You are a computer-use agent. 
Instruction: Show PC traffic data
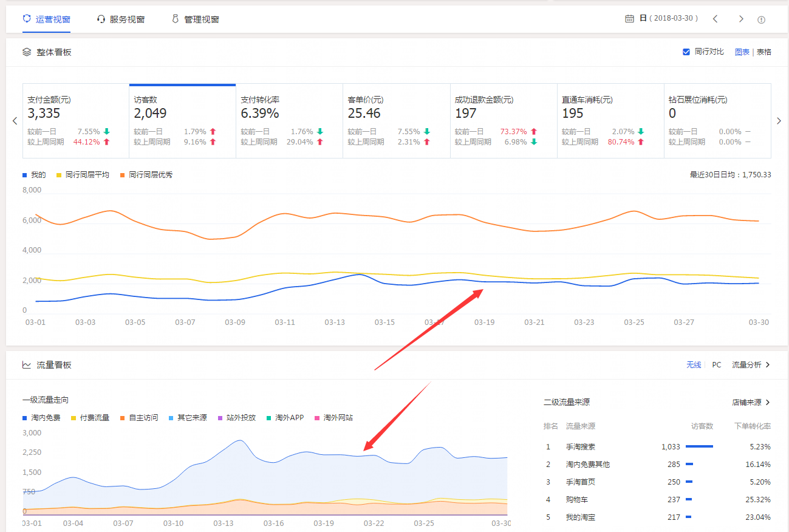[717, 365]
